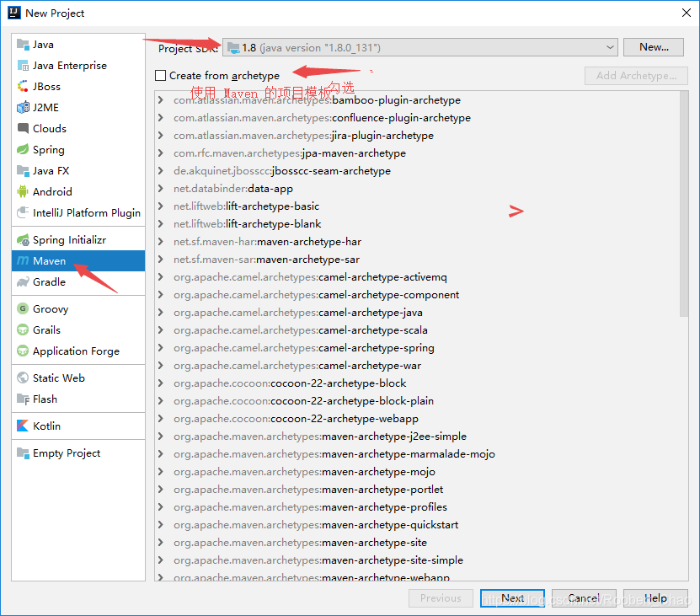Viewport: 700px width, 616px height.
Task: Click the Cancel button
Action: pyautogui.click(x=584, y=598)
